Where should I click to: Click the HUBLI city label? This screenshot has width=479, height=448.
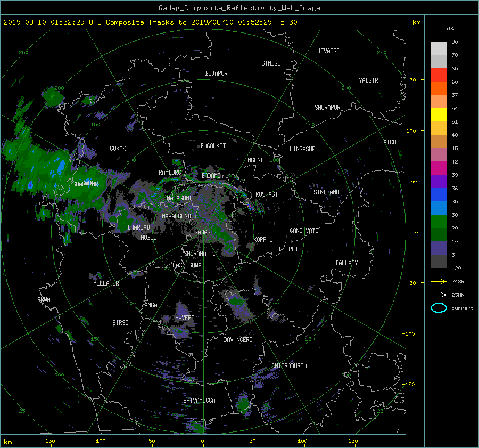(x=148, y=237)
